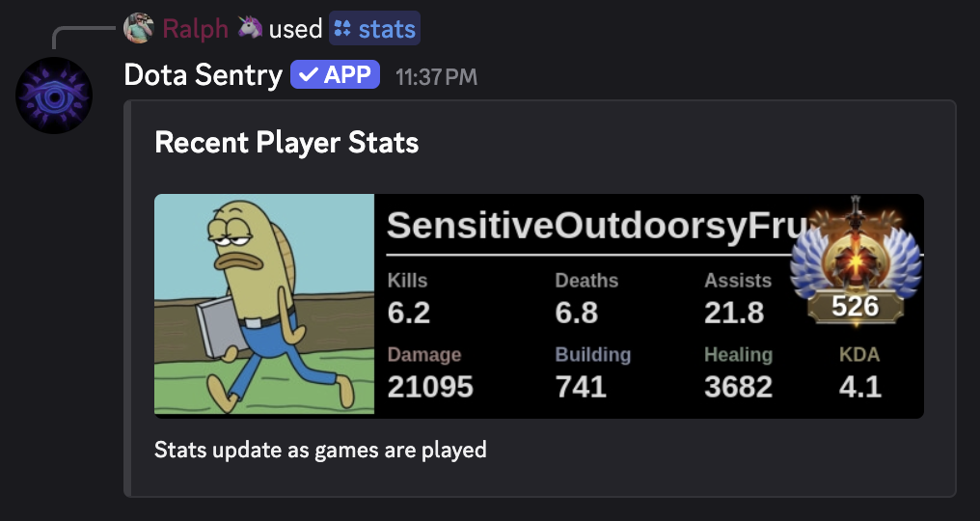Click the KDA value 4.1

pos(860,387)
